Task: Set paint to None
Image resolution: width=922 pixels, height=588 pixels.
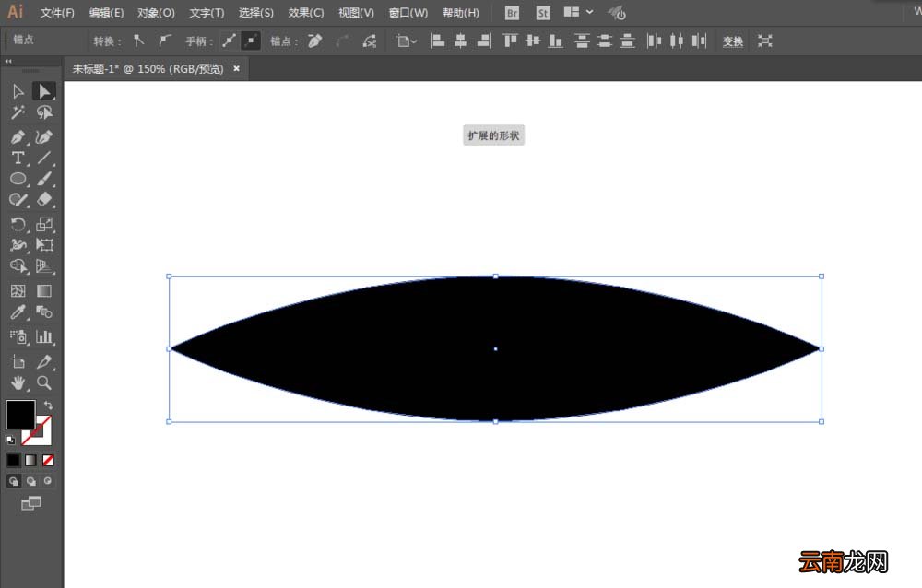Action: 48,460
